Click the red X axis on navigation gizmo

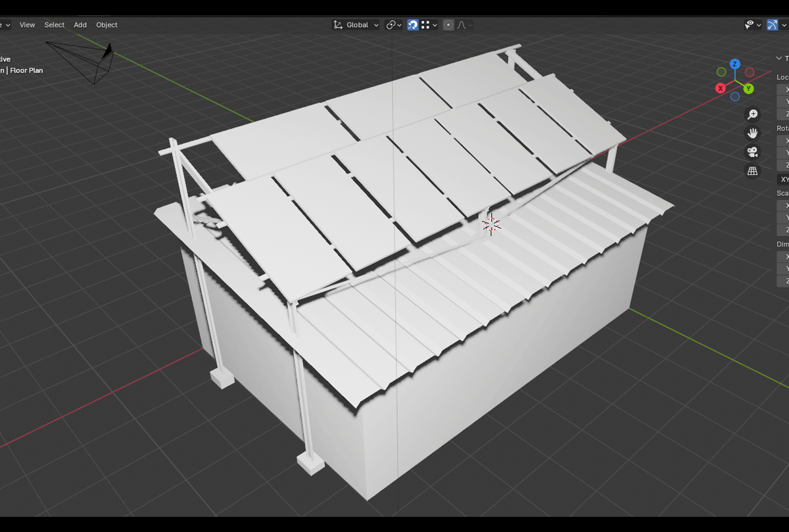pos(721,88)
